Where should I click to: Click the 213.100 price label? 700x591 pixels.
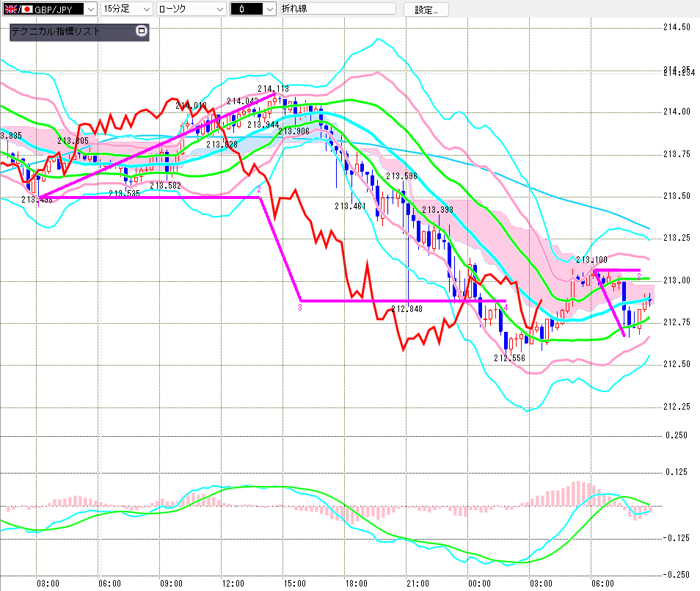click(x=591, y=260)
